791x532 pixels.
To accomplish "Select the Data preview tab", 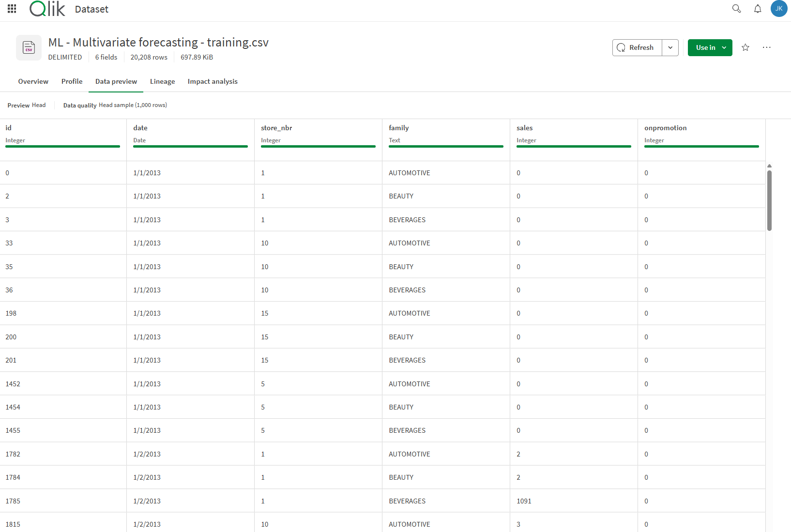I will (116, 81).
